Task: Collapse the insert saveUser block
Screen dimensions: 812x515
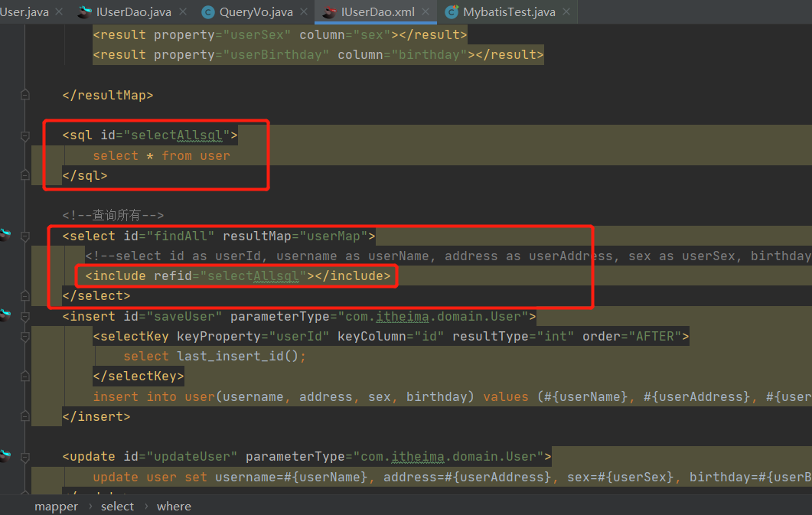Action: click(24, 316)
